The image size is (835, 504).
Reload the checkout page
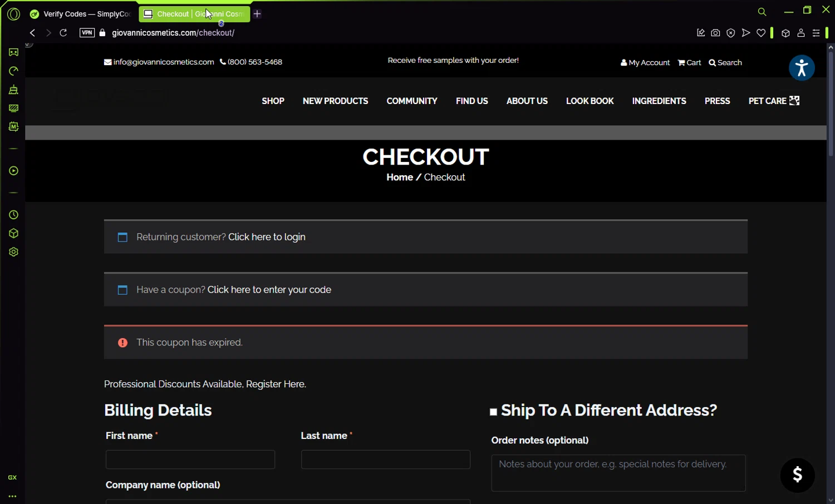tap(63, 33)
